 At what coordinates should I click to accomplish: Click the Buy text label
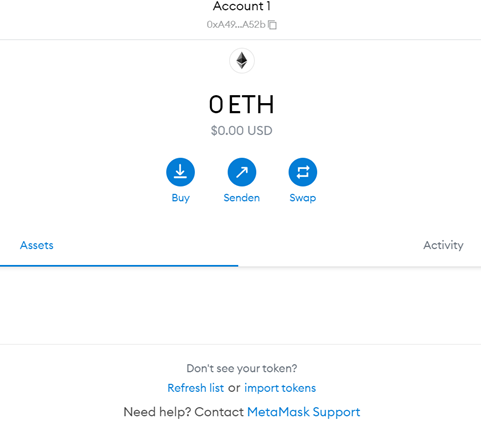[x=181, y=198]
